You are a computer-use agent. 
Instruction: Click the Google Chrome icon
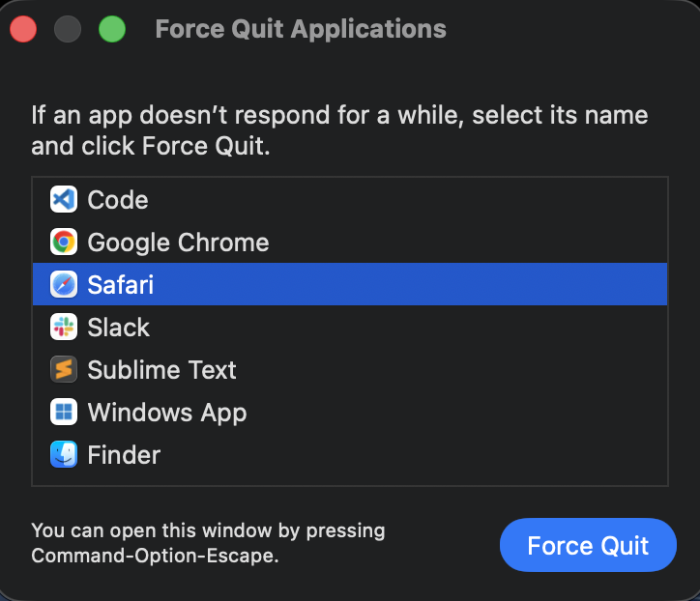[64, 243]
